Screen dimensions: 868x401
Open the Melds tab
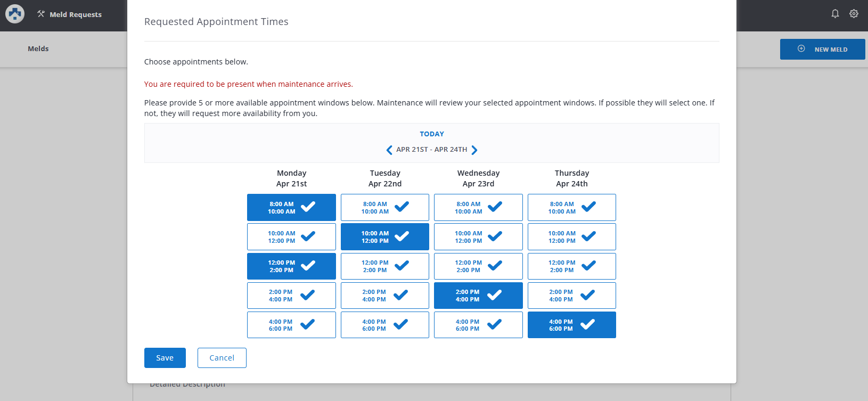coord(38,49)
